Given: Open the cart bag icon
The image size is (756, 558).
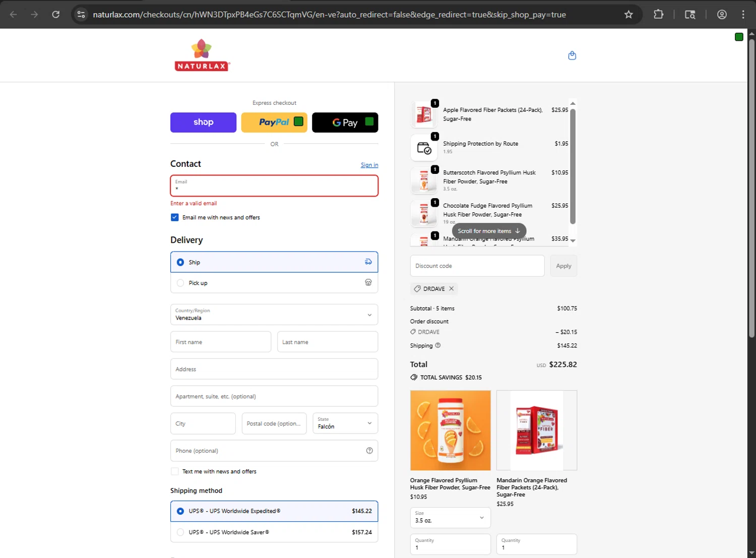Looking at the screenshot, I should click(572, 55).
